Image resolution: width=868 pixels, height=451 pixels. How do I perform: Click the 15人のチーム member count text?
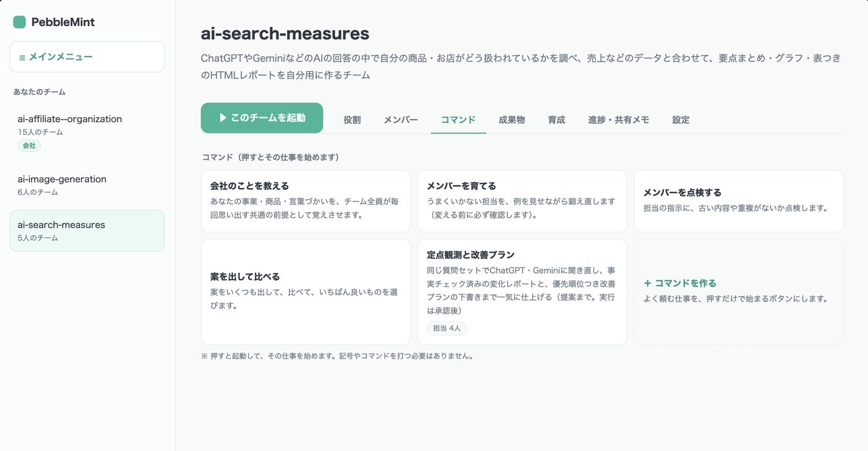coord(40,132)
